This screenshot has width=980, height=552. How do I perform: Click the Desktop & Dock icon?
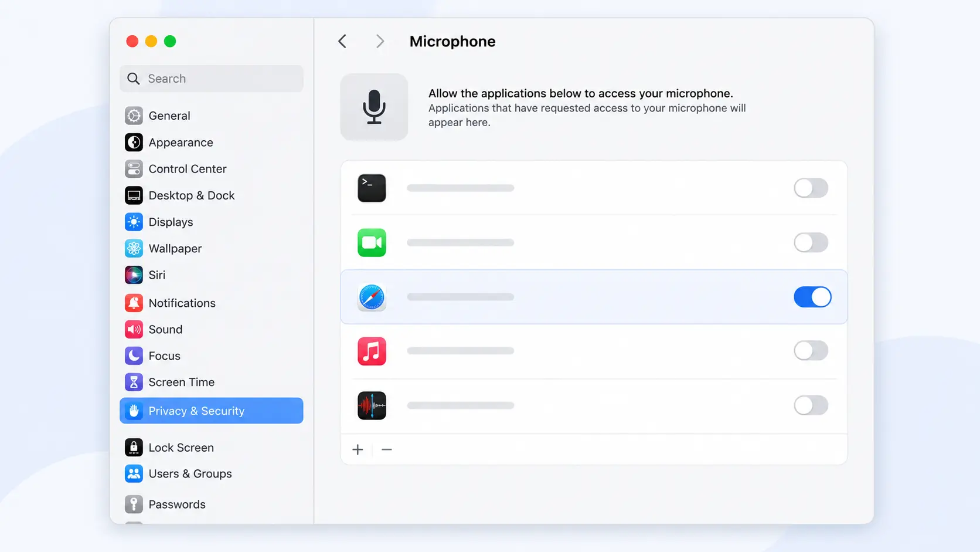tap(134, 195)
